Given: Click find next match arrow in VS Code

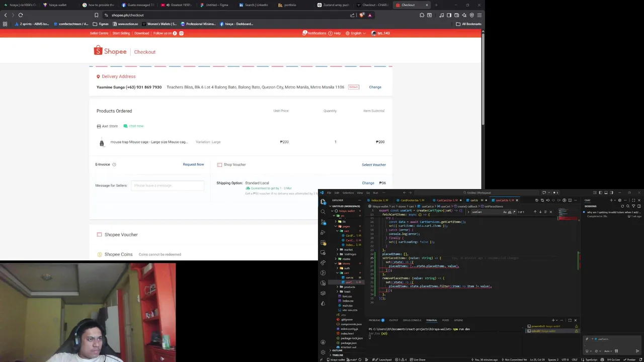Looking at the screenshot, I should click(540, 212).
